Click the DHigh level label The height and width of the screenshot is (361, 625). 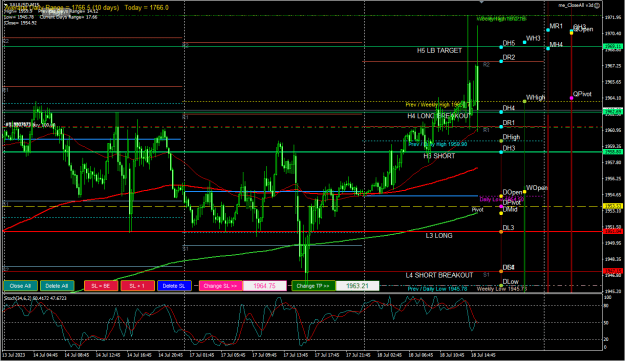point(511,137)
